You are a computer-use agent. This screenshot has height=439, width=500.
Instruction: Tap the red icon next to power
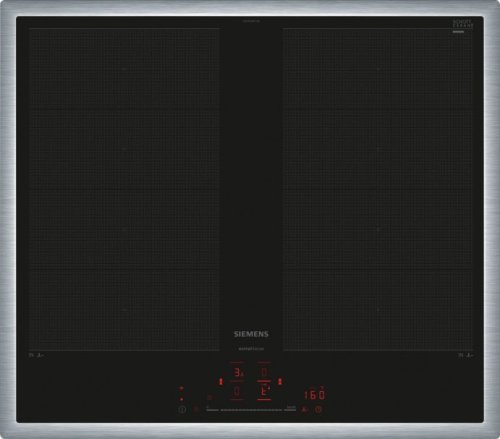[196, 409]
